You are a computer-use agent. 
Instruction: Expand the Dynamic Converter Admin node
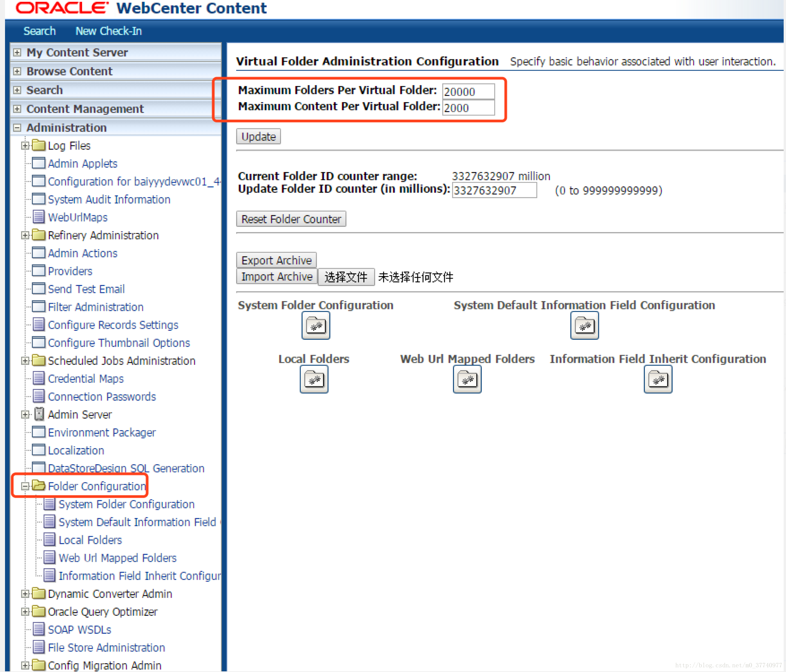[x=25, y=594]
